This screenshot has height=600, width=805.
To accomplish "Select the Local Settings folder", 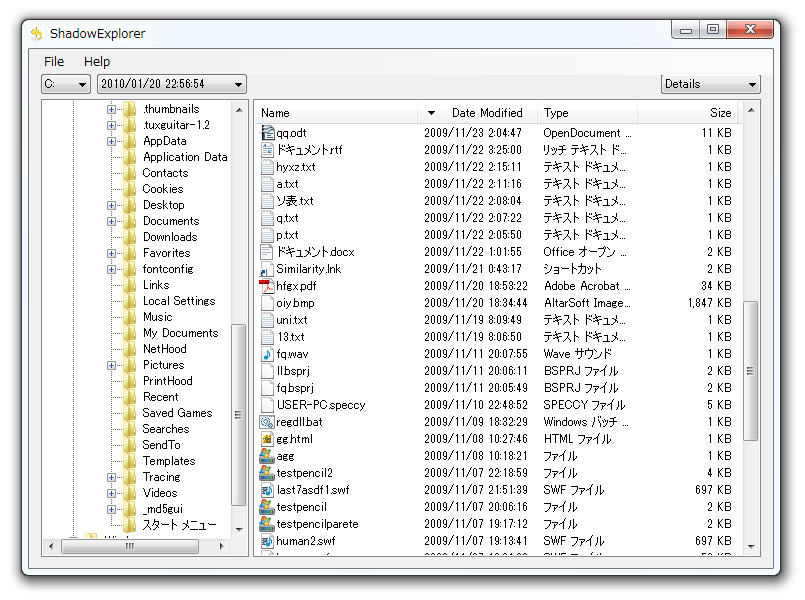I will click(x=179, y=301).
